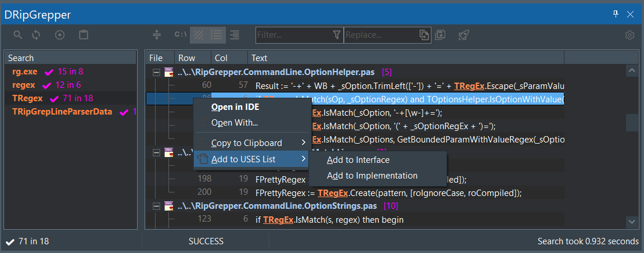The height and width of the screenshot is (253, 644).
Task: Collapse the RipGrepper.CommandLine.OptionHelper.pas node
Action: 156,73
